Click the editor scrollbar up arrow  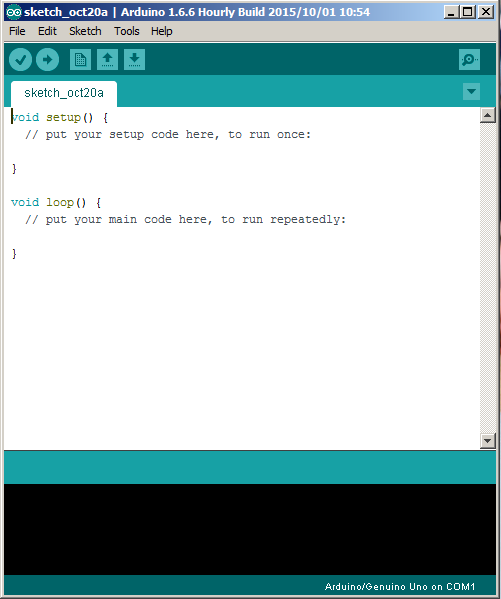pos(487,115)
